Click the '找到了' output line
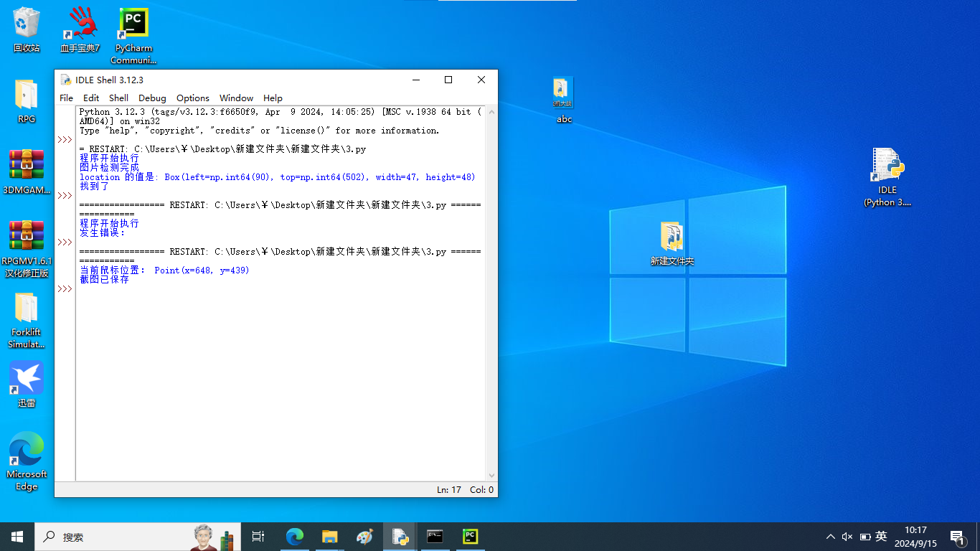This screenshot has height=551, width=980. coord(94,186)
